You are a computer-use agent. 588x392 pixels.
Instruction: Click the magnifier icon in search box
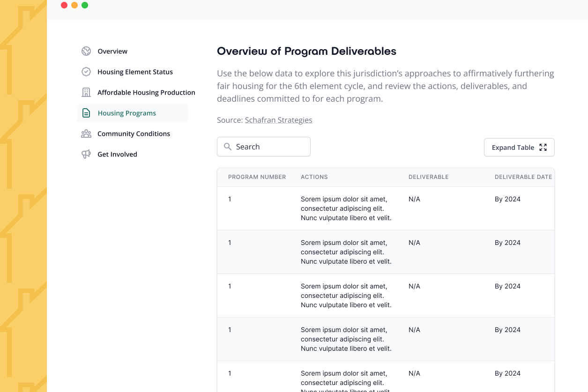(228, 147)
